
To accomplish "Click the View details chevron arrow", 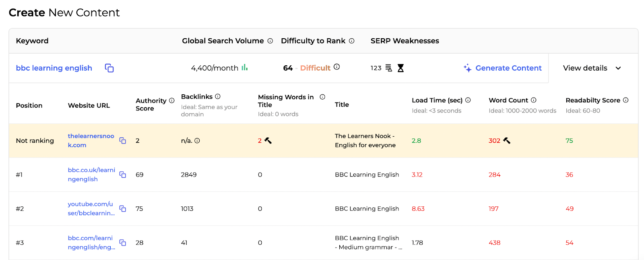I will 618,68.
